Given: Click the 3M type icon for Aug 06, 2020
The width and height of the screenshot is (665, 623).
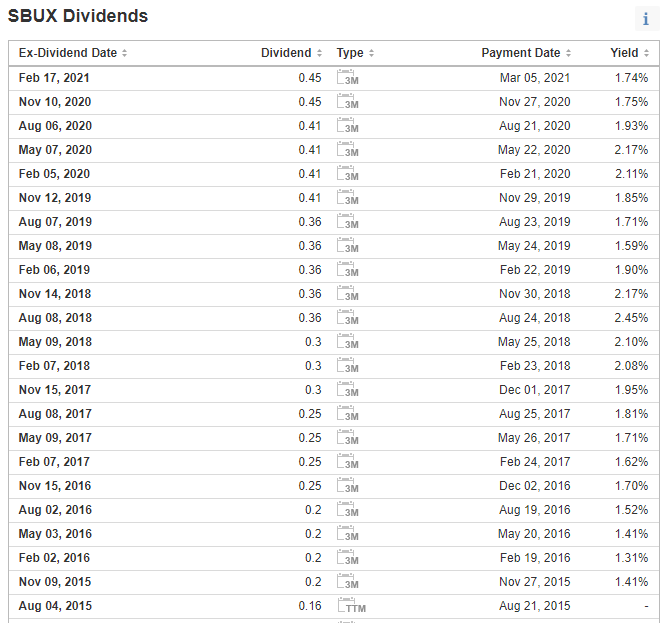Looking at the screenshot, I should [348, 126].
